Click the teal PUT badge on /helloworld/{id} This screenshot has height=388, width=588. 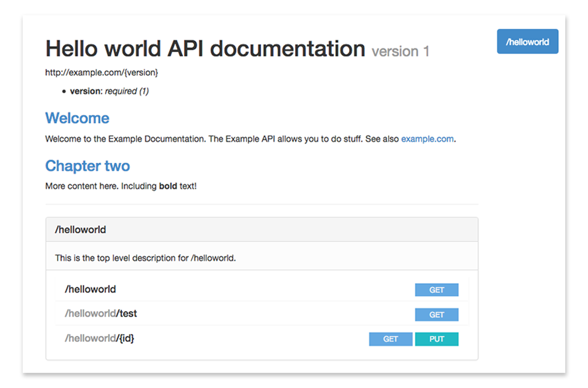436,339
